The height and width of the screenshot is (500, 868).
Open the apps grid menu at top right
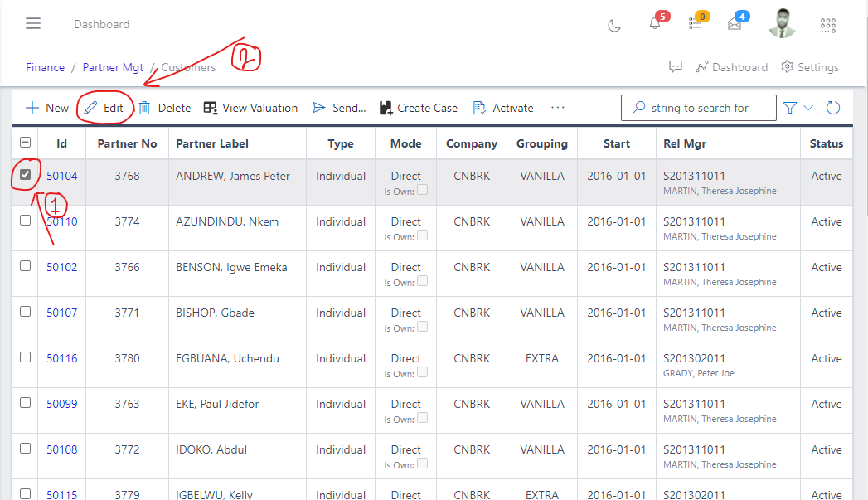coord(827,26)
